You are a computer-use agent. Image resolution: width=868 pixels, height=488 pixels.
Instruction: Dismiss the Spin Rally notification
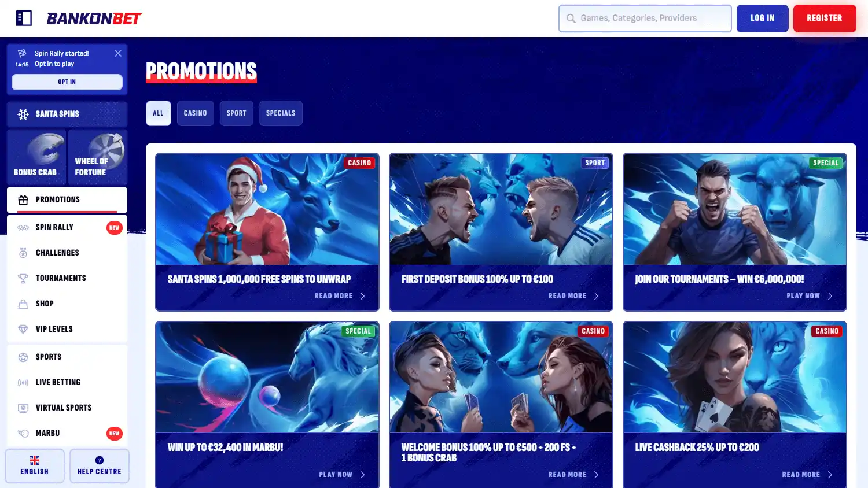click(x=118, y=53)
